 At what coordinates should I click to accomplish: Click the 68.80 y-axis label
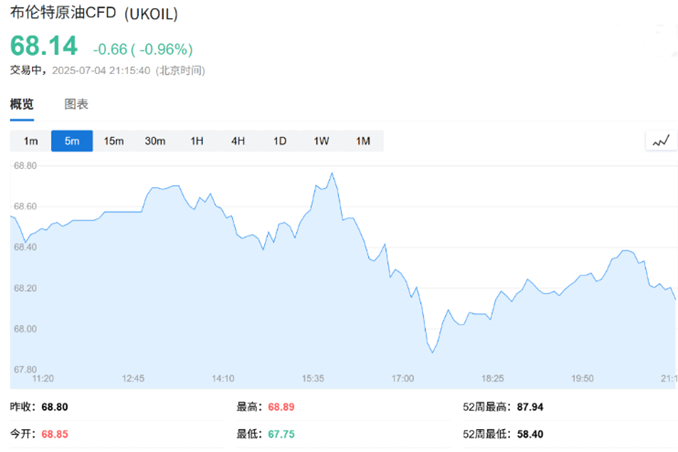tap(25, 166)
